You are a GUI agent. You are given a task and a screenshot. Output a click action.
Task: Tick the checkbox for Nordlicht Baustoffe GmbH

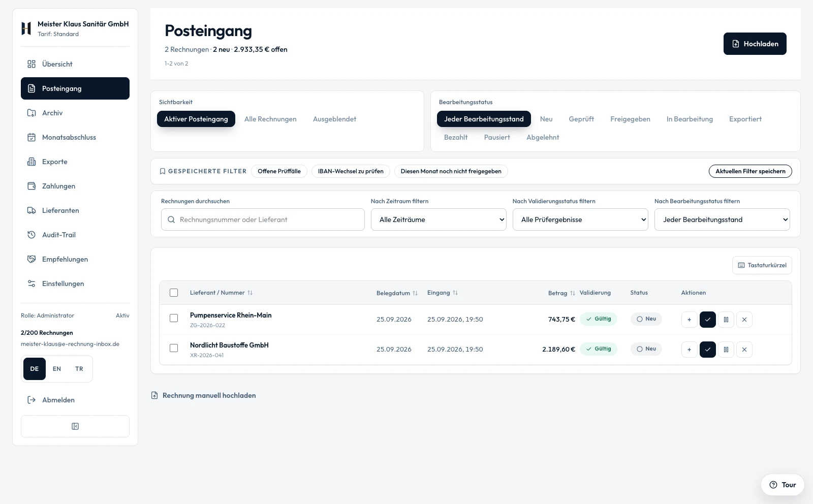coord(174,348)
